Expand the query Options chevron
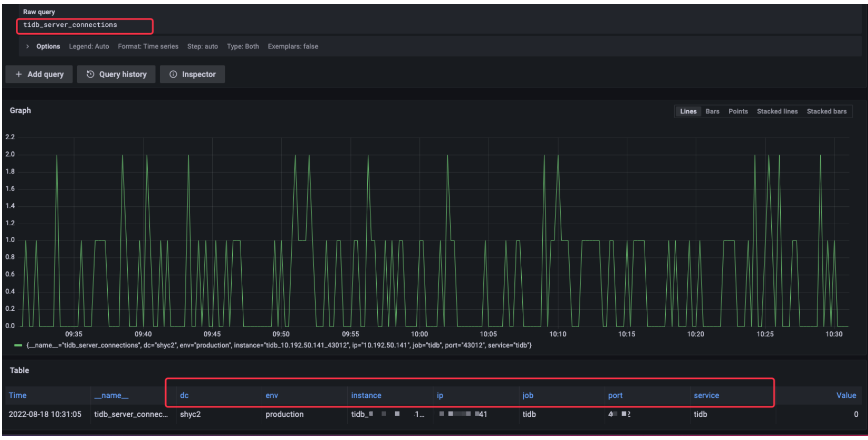Screen dimensions: 868x440 pos(27,47)
